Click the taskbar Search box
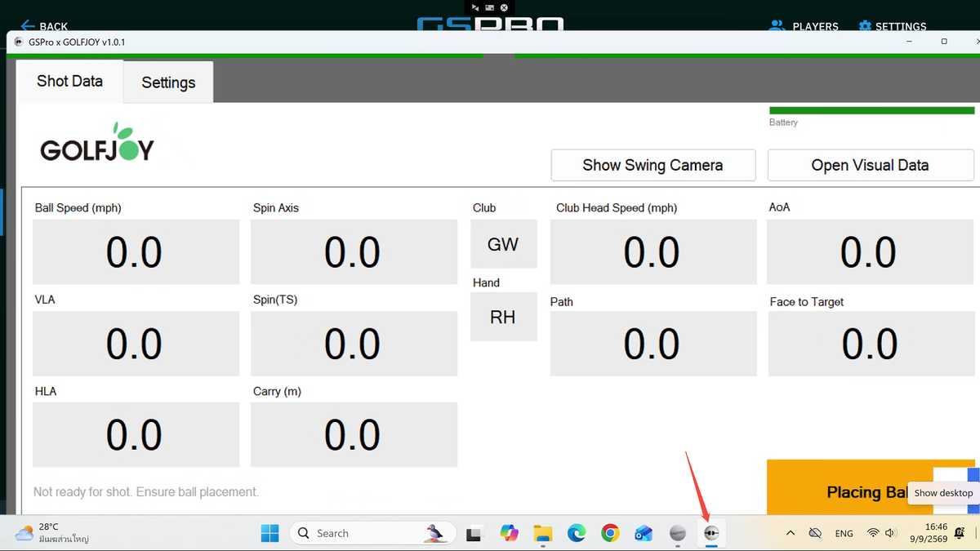The image size is (980, 551). [x=372, y=533]
